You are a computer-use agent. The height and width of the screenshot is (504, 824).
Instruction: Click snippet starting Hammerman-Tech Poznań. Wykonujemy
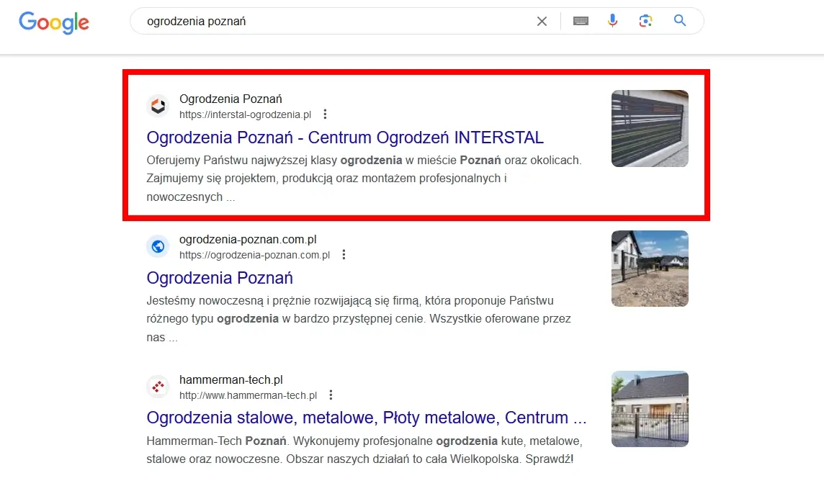pyautogui.click(x=364, y=450)
